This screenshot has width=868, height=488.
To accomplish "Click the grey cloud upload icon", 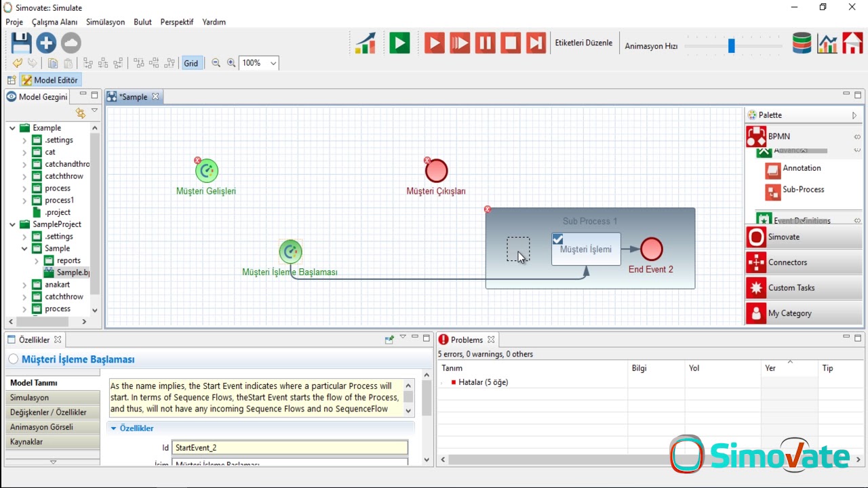I will point(71,43).
